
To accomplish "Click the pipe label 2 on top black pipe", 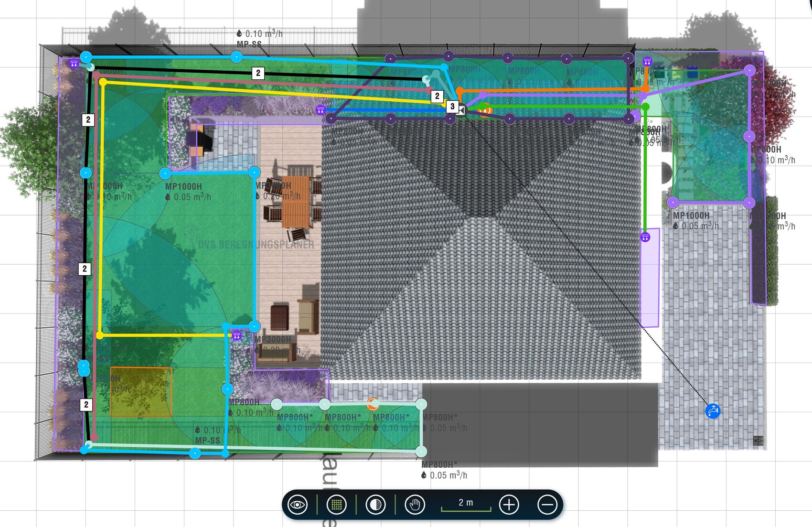I will point(258,73).
